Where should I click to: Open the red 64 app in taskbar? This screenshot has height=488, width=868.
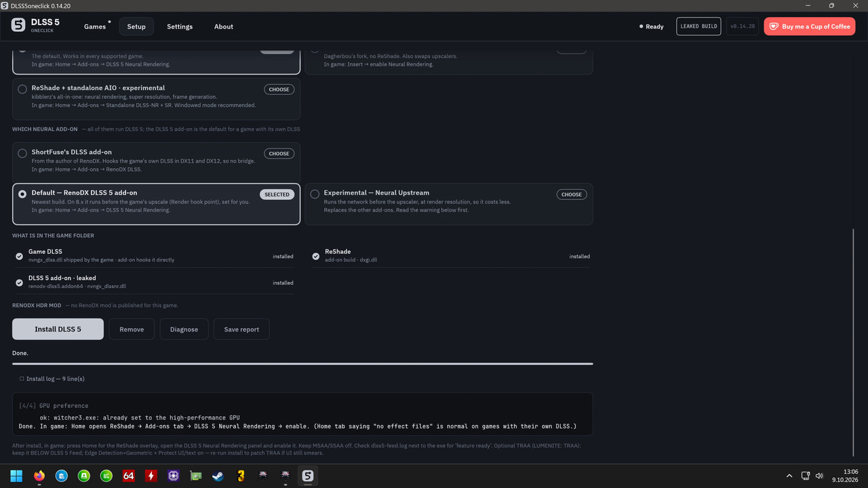[128, 476]
